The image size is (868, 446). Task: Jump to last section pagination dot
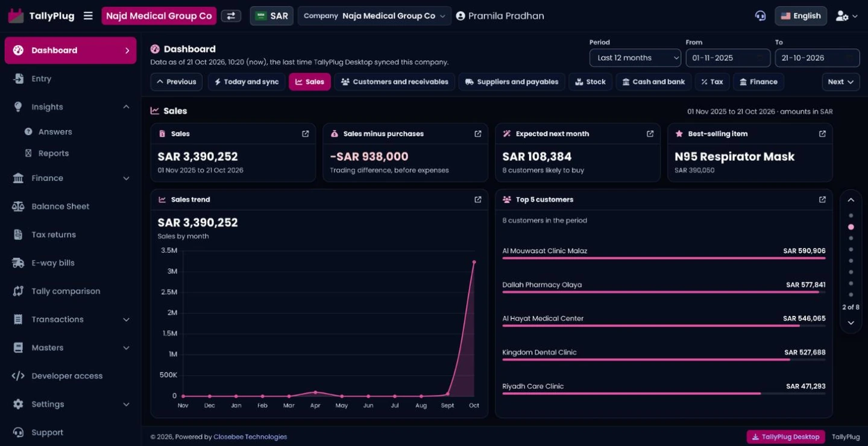[x=851, y=295]
